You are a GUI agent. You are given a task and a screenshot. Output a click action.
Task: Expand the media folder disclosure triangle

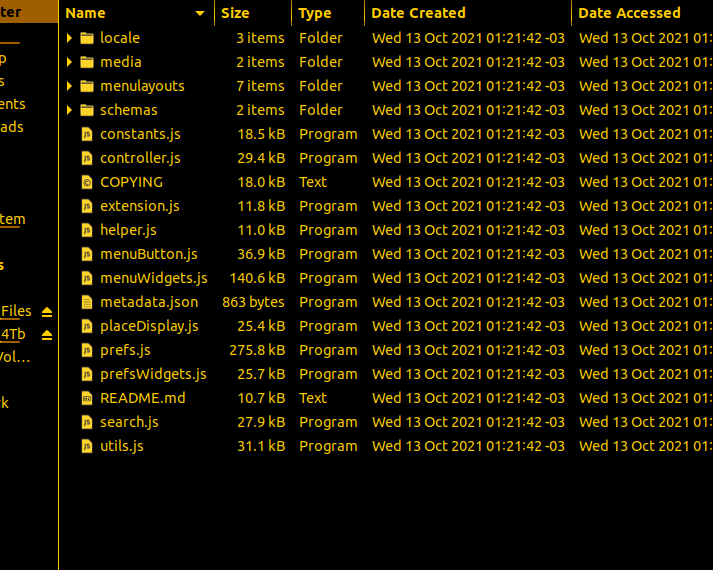coord(69,62)
